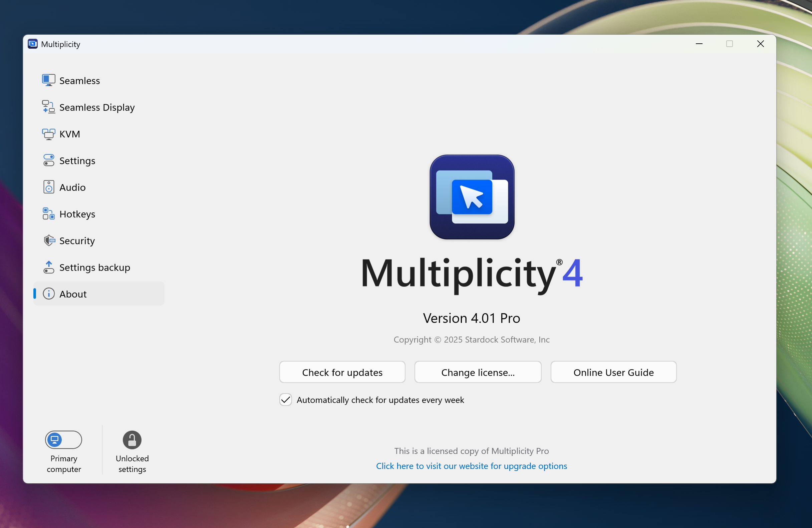Switch to the Audio page
The height and width of the screenshot is (528, 812).
98,187
